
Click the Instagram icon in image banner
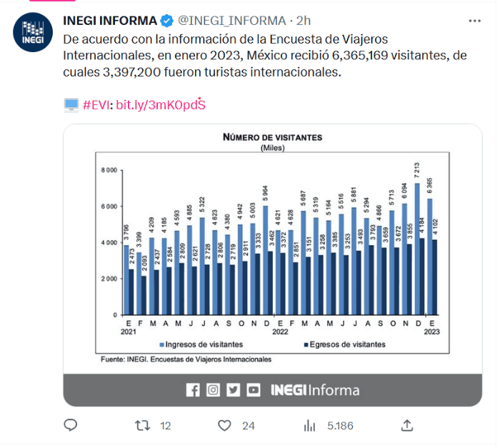(x=213, y=390)
